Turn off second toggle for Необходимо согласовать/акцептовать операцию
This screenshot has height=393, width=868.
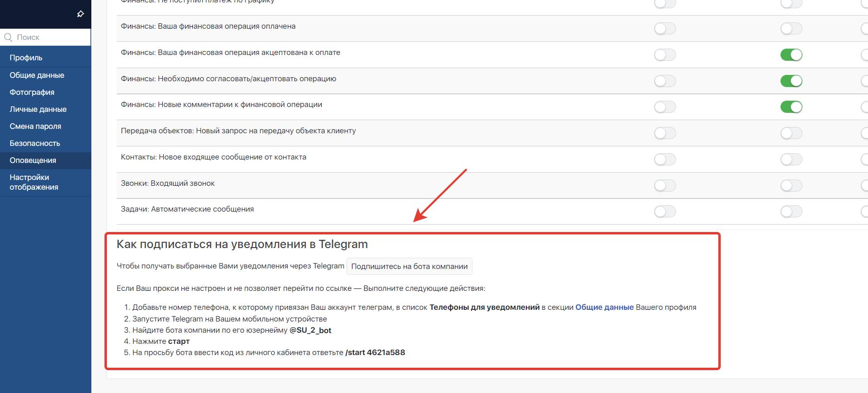tap(791, 81)
